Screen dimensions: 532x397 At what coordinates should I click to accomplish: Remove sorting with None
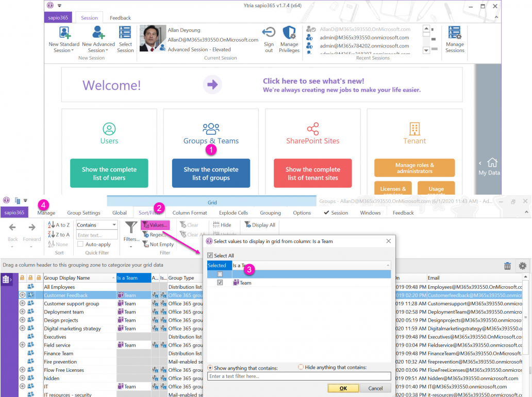pos(58,244)
